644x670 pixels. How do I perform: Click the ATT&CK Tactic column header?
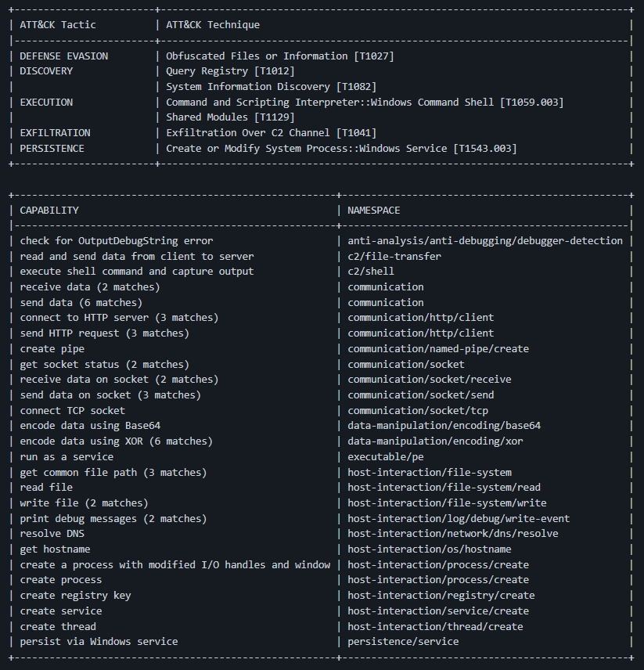tap(58, 25)
